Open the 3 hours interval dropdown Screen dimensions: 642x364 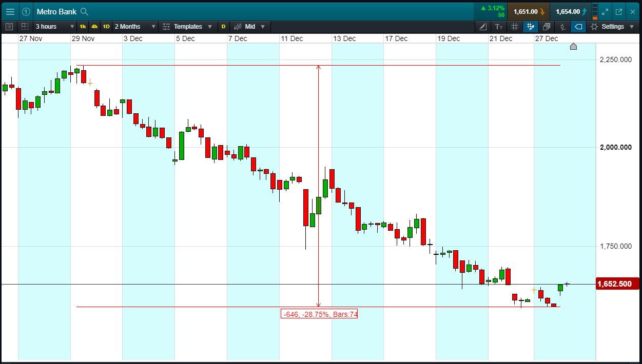pyautogui.click(x=54, y=27)
